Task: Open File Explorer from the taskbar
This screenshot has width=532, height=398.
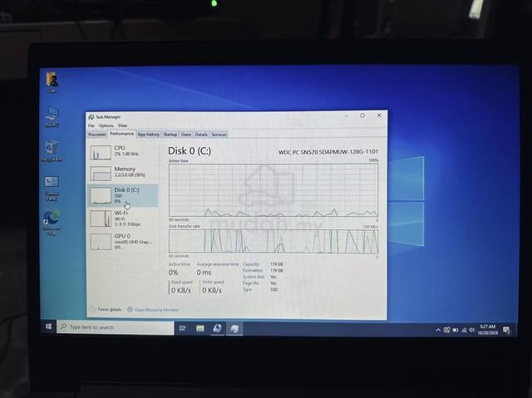Action: [199, 328]
